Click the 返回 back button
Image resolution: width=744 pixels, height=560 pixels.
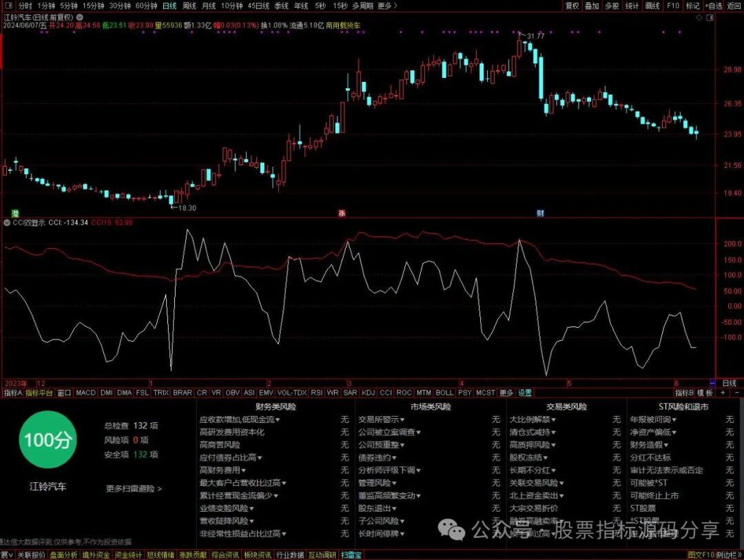pos(734,6)
